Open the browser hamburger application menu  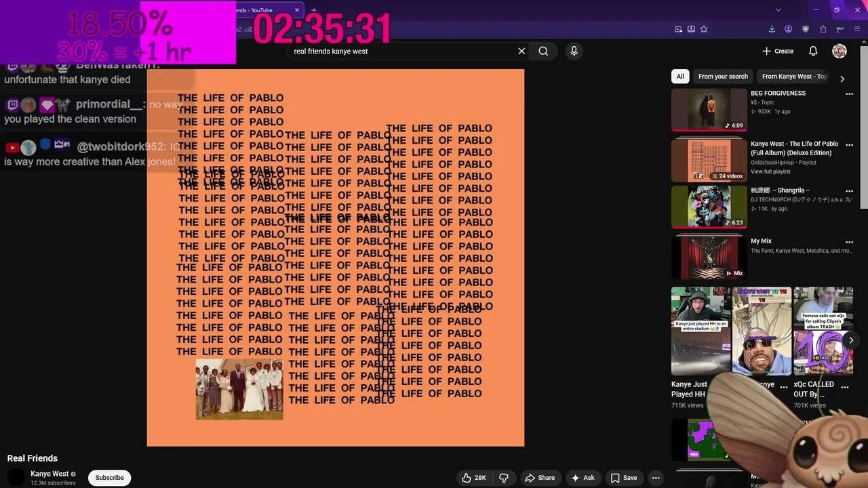point(857,29)
